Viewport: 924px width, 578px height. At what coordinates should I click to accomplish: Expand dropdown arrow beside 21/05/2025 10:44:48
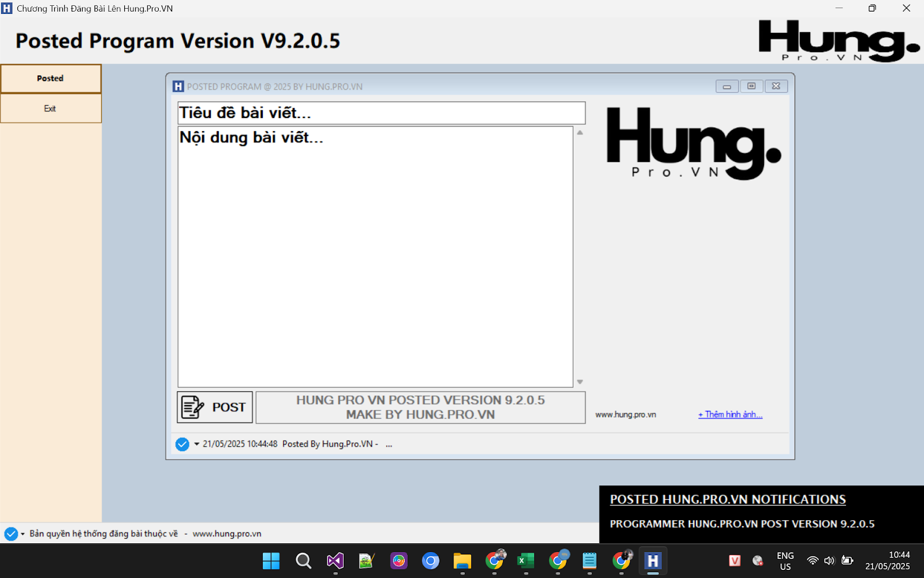196,444
